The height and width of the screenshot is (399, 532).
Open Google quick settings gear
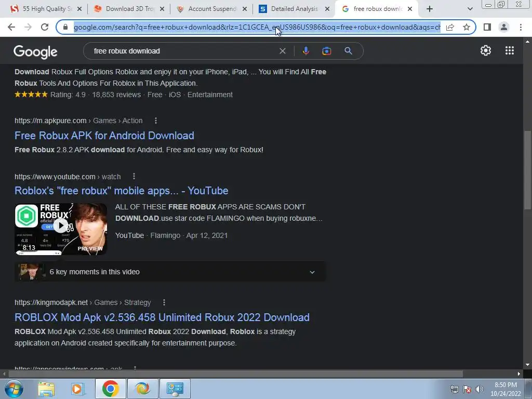point(486,50)
